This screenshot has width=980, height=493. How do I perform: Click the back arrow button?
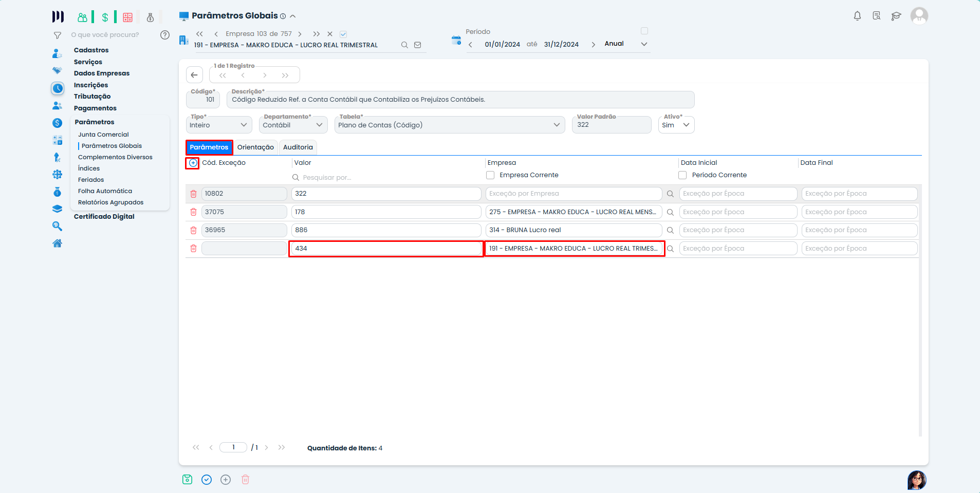click(194, 75)
